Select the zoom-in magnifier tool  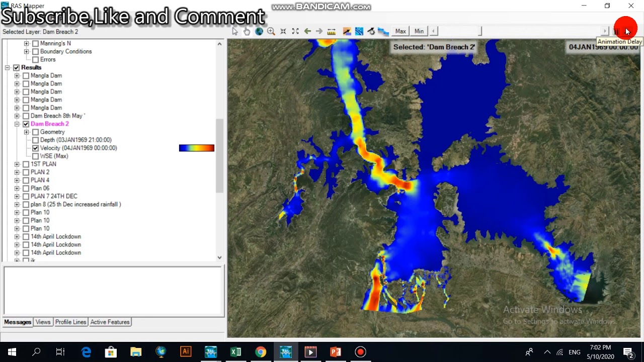pyautogui.click(x=271, y=31)
